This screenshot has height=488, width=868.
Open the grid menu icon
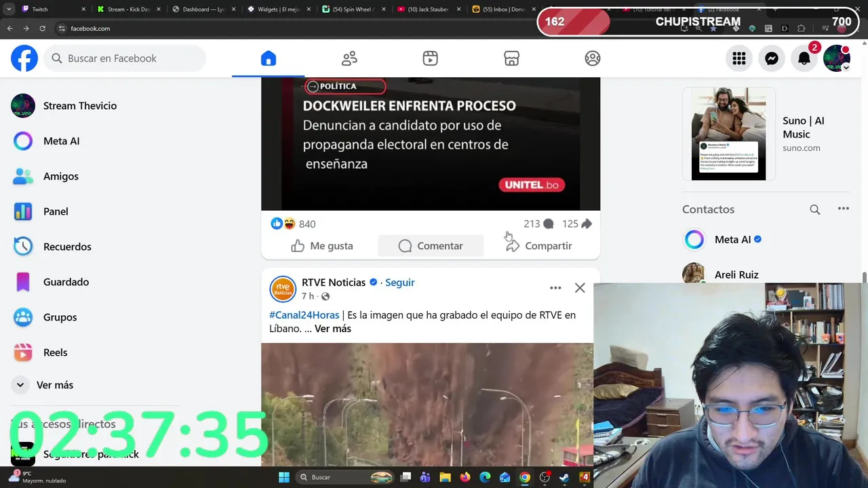click(739, 58)
